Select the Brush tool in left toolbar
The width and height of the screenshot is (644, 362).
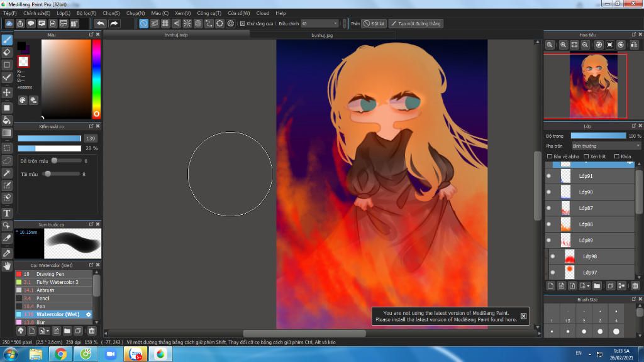(7, 40)
